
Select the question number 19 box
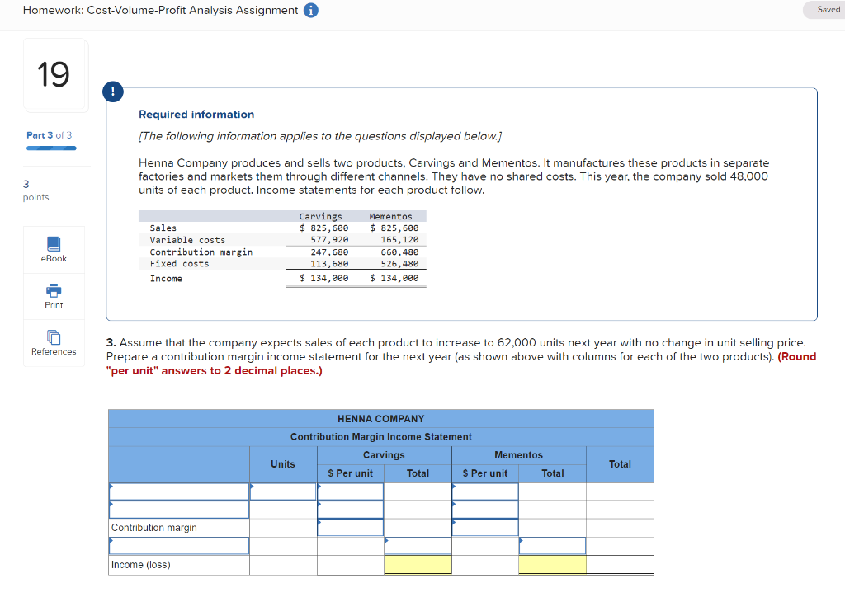point(55,75)
